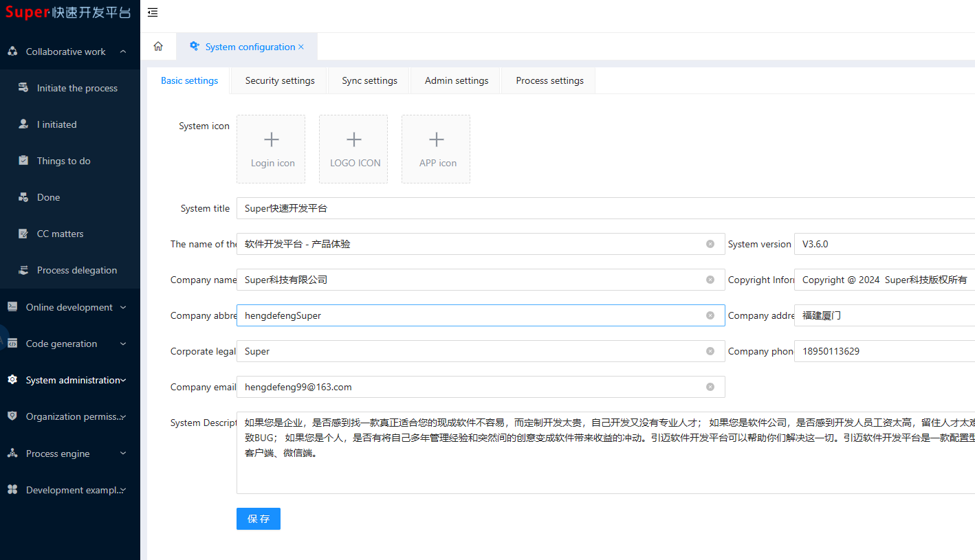This screenshot has height=560, width=975.
Task: Open Things to do in sidebar
Action: pos(63,161)
